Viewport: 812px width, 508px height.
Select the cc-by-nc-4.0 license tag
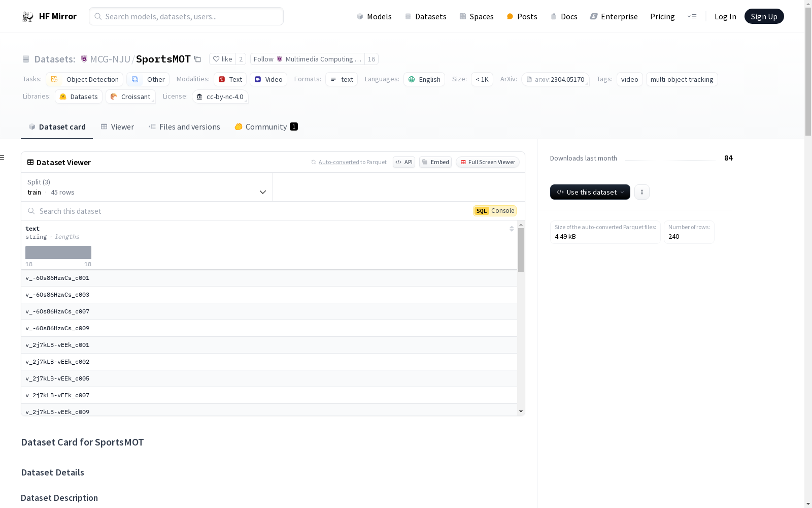pyautogui.click(x=220, y=97)
